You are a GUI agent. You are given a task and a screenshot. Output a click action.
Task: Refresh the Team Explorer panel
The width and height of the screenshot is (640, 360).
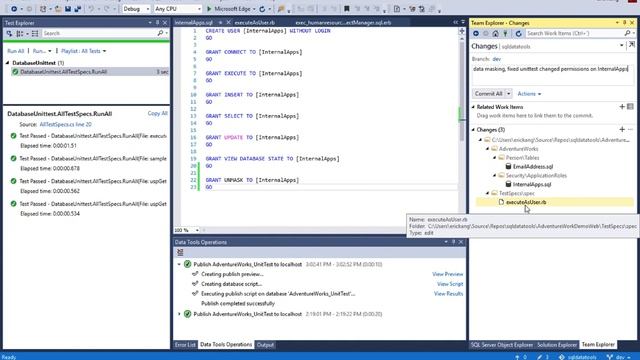pos(518,33)
